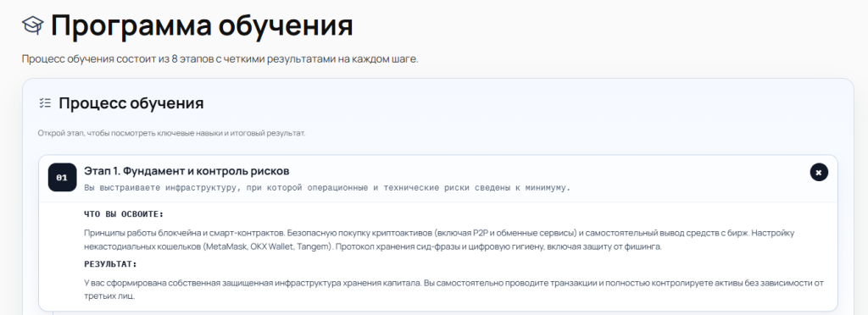
Task: Click the Процесс обучения section heading
Action: pyautogui.click(x=131, y=103)
